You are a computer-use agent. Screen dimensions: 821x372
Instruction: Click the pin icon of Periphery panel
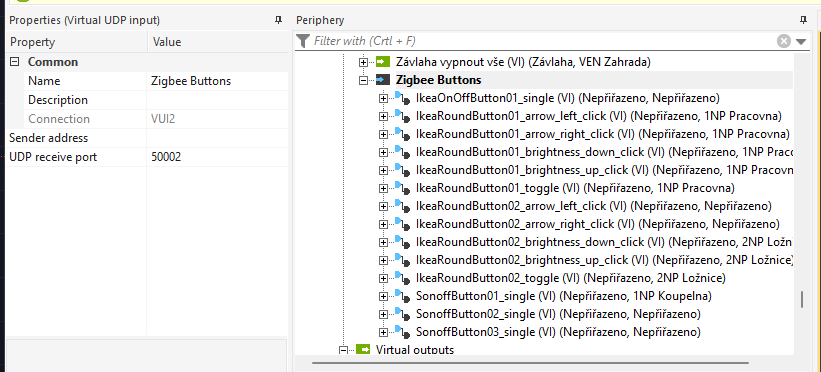point(803,20)
